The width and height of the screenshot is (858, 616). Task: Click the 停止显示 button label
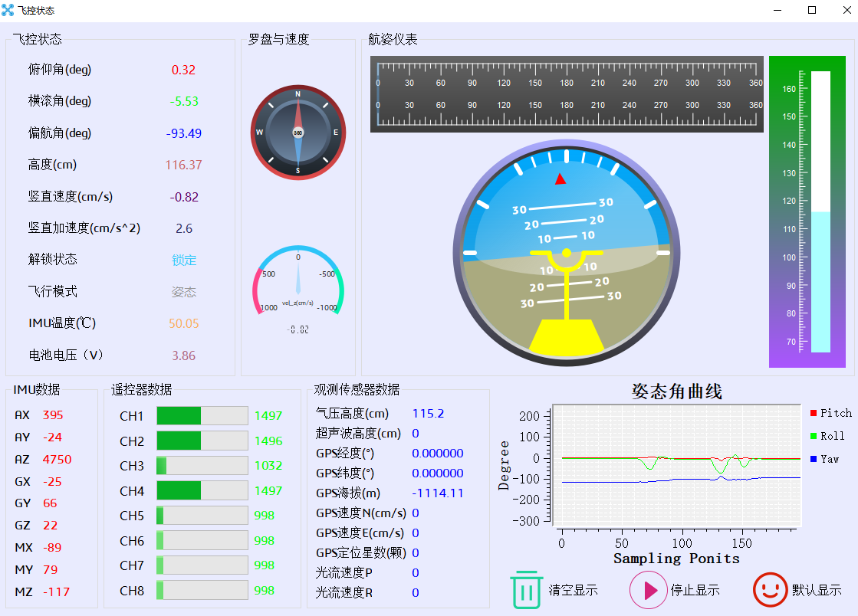click(695, 590)
